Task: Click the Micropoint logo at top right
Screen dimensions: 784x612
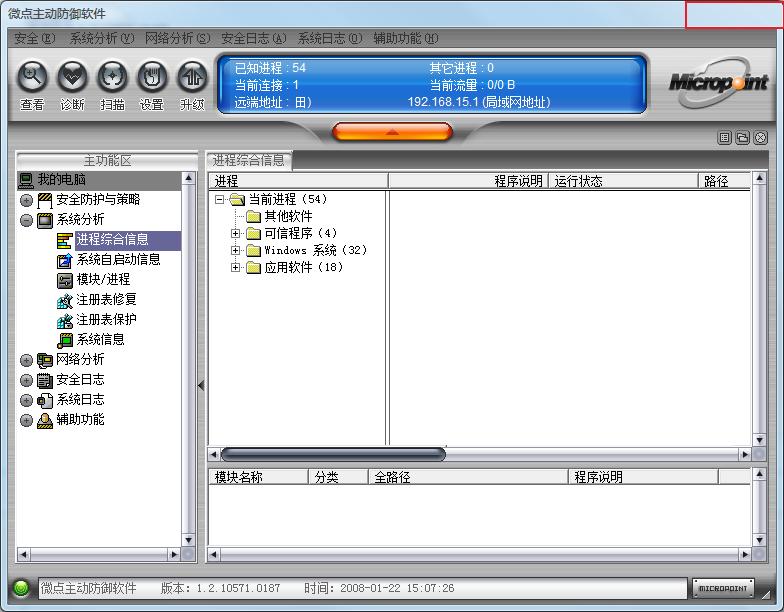Action: 718,82
